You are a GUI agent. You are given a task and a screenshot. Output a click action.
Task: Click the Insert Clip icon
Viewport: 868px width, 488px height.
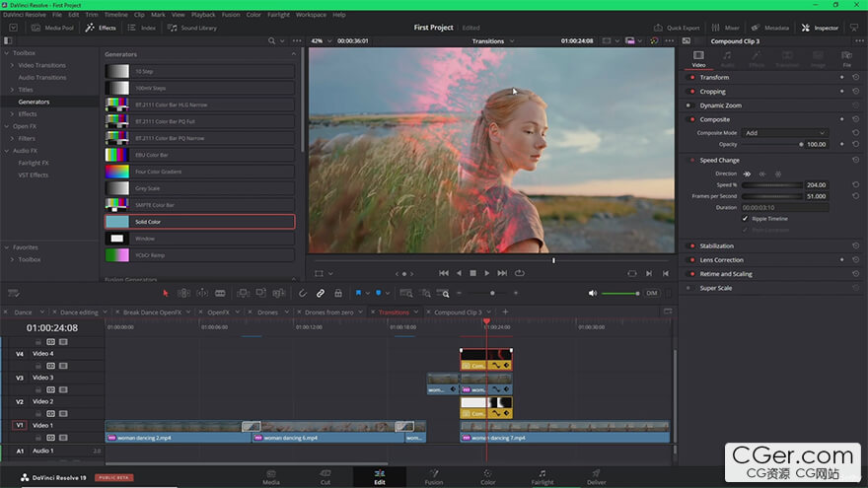[243, 293]
